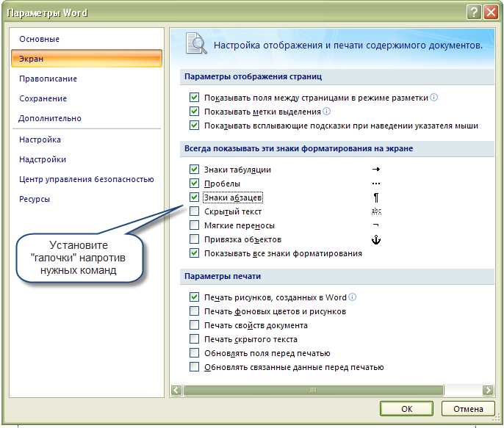The height and width of the screenshot is (428, 504).
Task: Enable 'Печать фоновых цветов и рисунков'
Action: coord(194,311)
